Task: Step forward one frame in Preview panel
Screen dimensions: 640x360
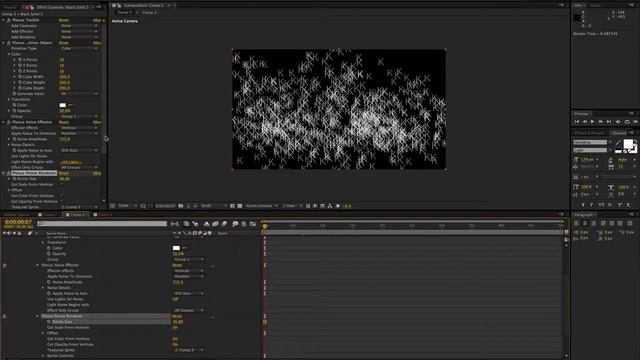Action: (x=600, y=122)
